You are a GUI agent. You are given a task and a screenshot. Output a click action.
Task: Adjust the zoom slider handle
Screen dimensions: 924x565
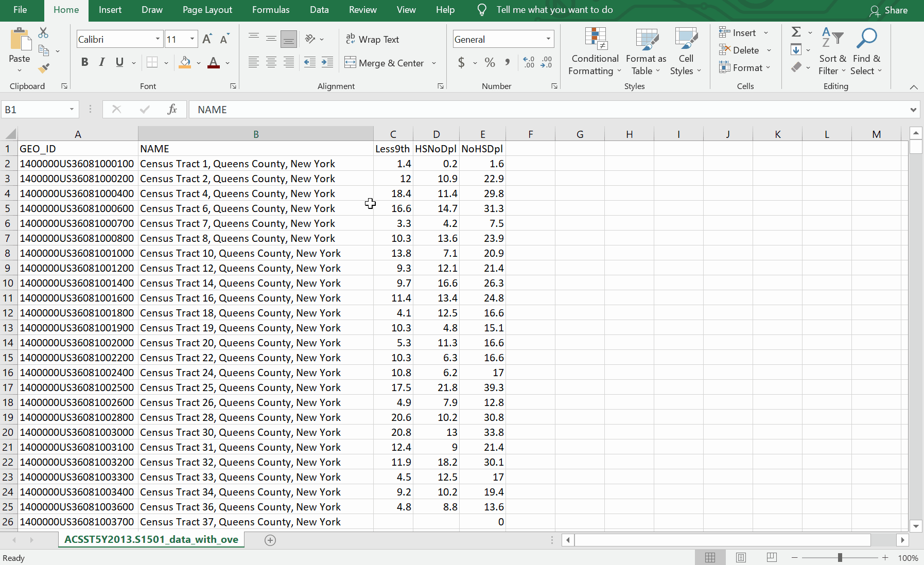[840, 558]
